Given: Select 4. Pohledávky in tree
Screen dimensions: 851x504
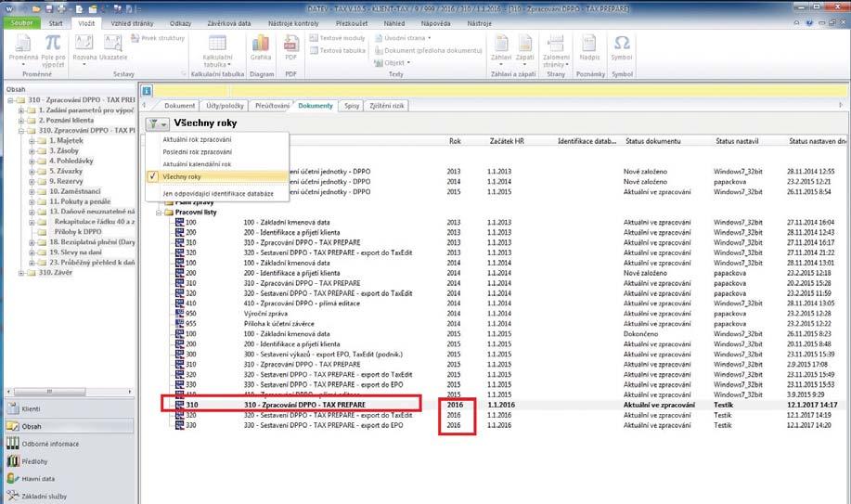Looking at the screenshot, I should point(71,161).
